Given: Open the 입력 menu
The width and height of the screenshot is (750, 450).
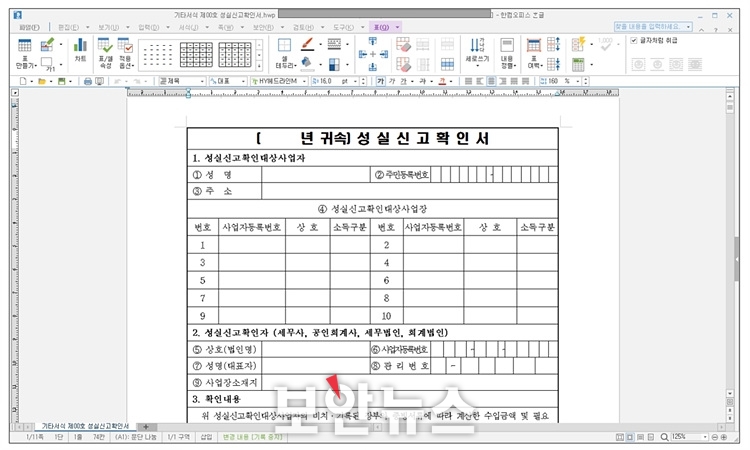Looking at the screenshot, I should click(x=149, y=27).
